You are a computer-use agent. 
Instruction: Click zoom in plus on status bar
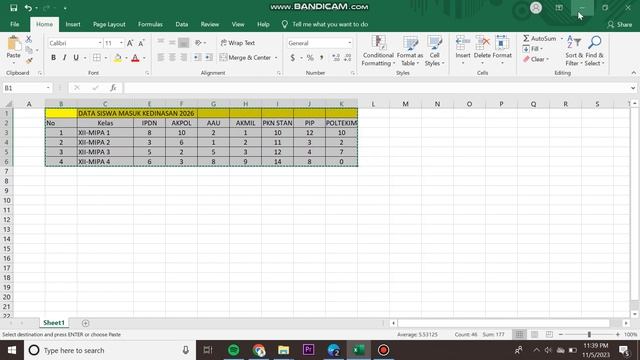[x=618, y=334]
